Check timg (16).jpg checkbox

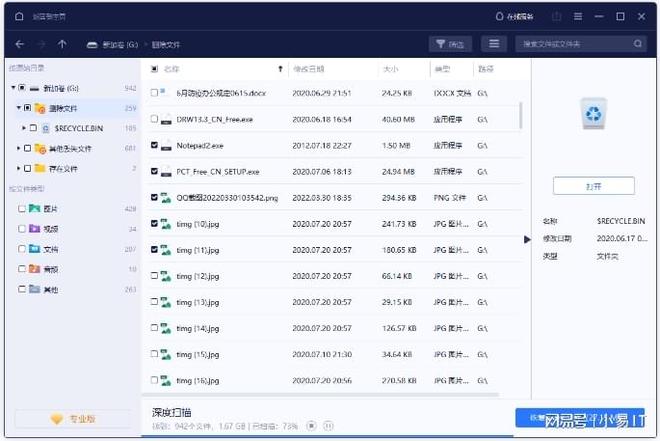(154, 380)
